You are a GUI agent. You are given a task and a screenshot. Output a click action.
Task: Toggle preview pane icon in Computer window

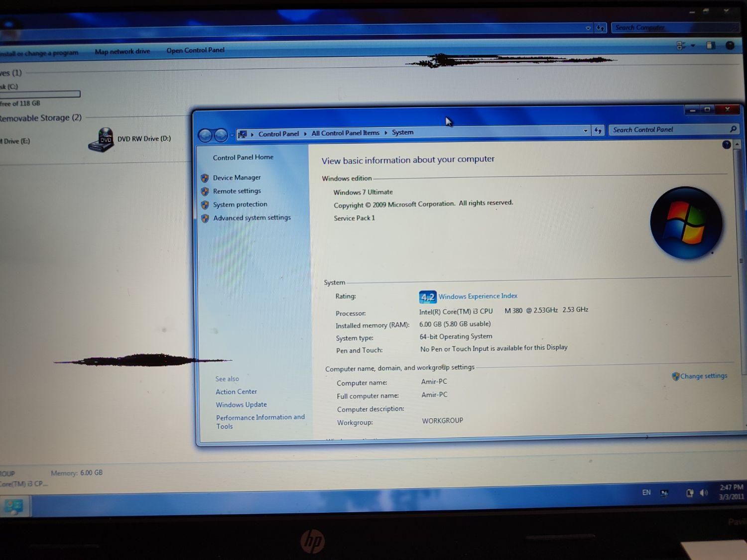tap(711, 45)
